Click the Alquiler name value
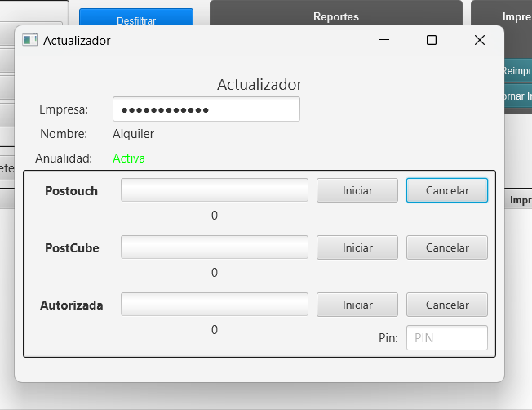 (133, 134)
